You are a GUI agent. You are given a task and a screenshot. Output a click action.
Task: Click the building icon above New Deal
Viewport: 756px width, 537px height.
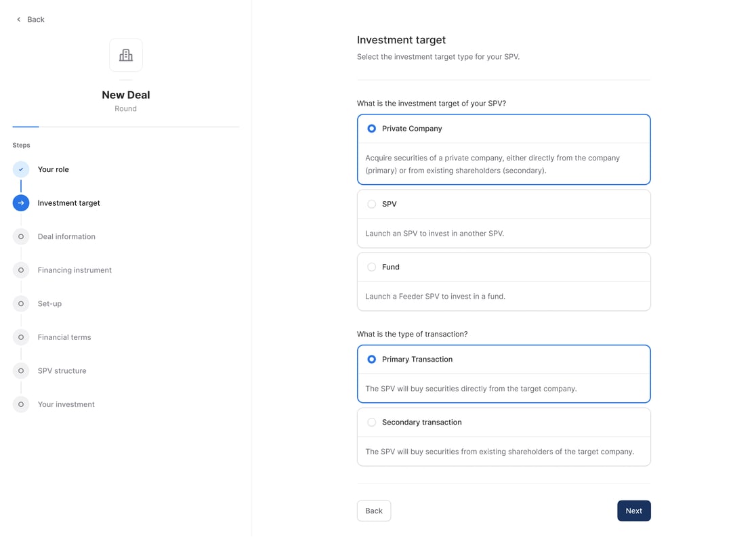click(126, 56)
